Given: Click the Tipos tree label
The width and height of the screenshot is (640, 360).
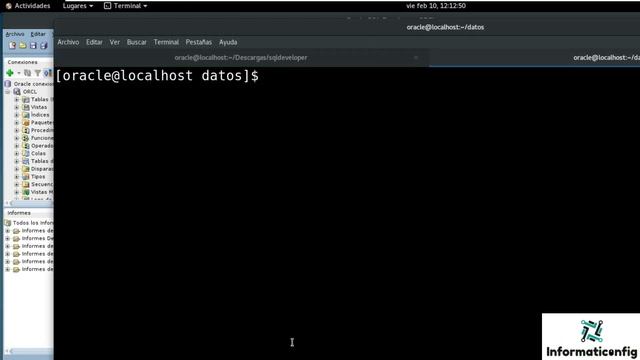Looking at the screenshot, I should pos(38,177).
